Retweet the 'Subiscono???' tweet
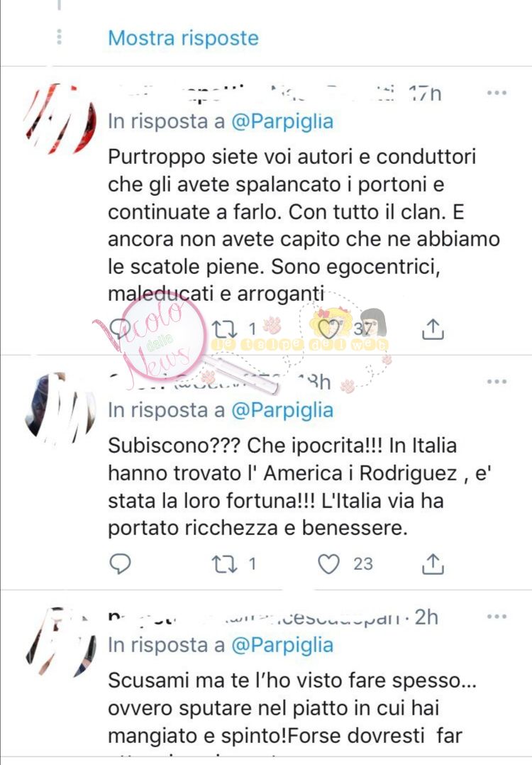The height and width of the screenshot is (765, 532). (224, 564)
